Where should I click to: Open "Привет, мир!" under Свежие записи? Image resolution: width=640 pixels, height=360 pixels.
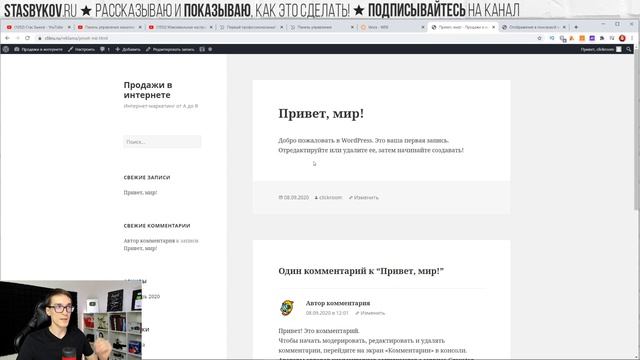(140, 192)
